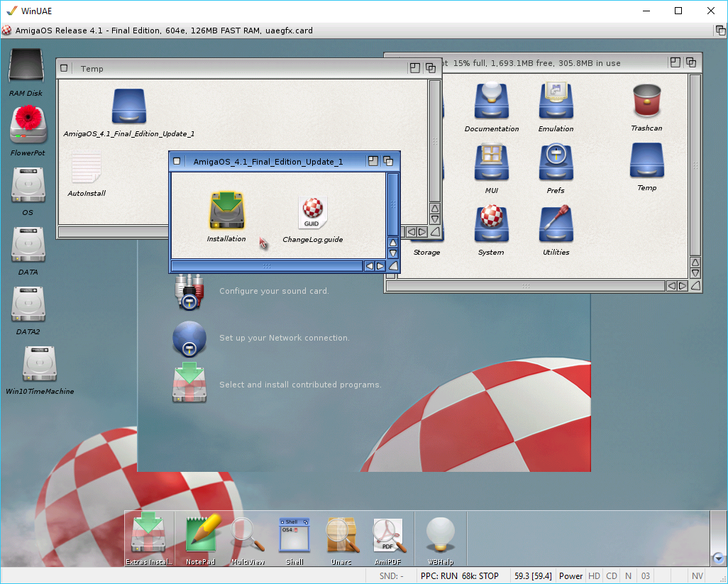Click the Temp window scroll up arrow
This screenshot has height=584, width=728.
click(x=434, y=208)
